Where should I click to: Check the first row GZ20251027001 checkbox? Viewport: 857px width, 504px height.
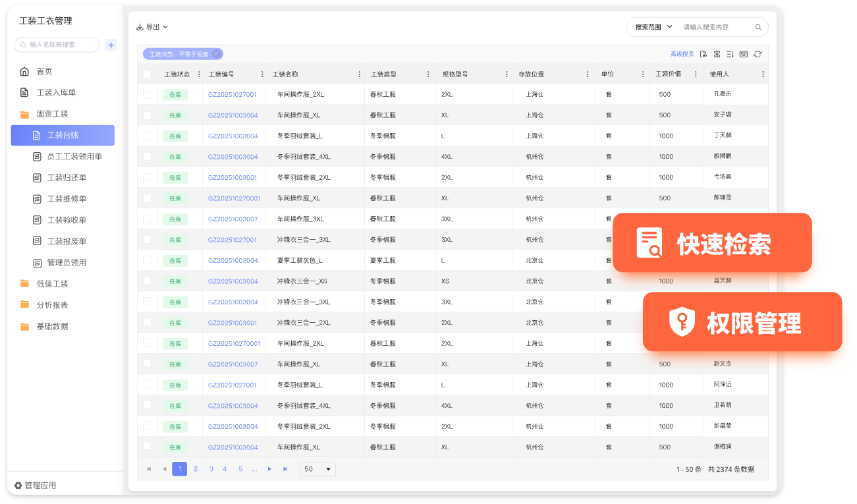pos(147,94)
